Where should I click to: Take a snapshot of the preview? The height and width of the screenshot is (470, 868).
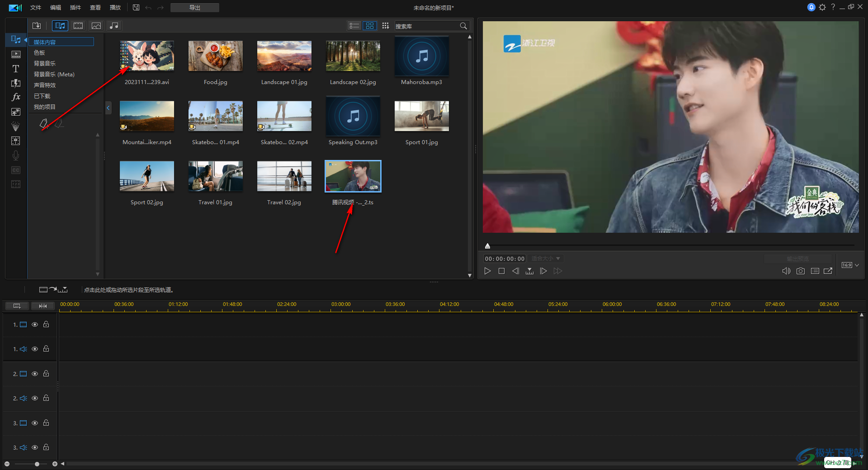[x=801, y=271]
